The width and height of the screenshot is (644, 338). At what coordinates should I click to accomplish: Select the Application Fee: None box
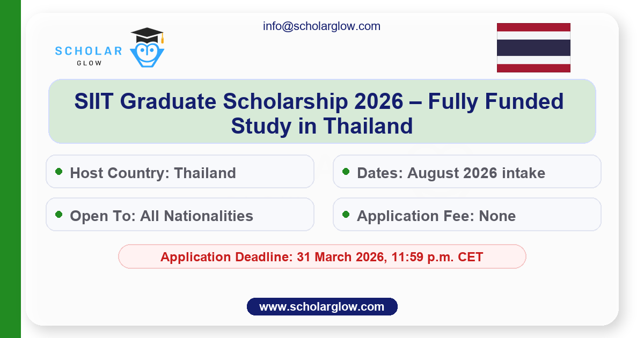tap(467, 215)
